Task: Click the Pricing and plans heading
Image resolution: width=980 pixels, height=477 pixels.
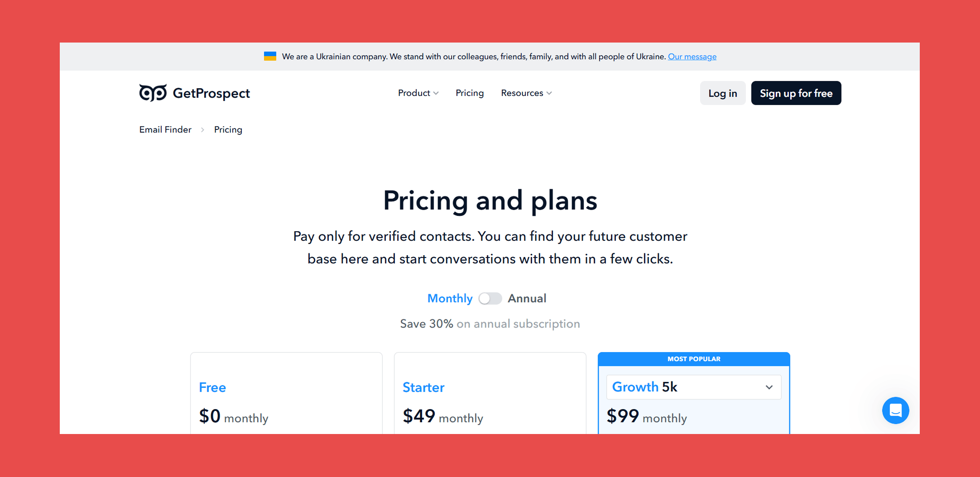Action: click(x=490, y=200)
